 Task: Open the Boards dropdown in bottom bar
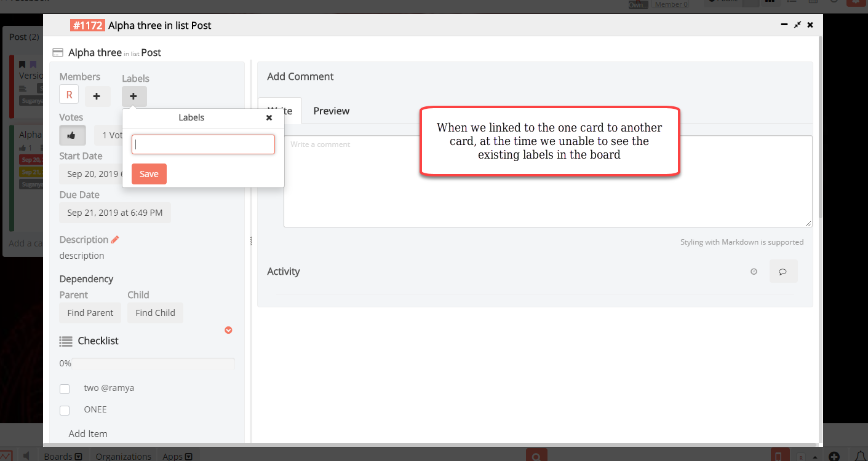(63, 456)
